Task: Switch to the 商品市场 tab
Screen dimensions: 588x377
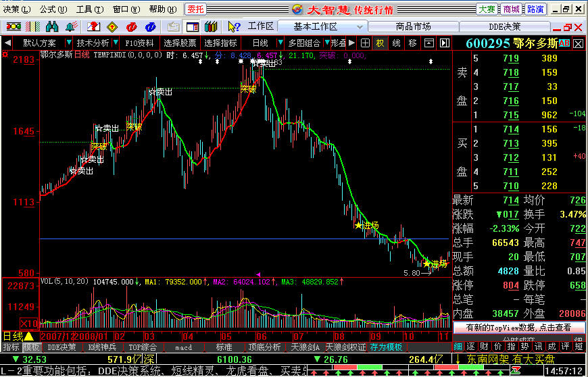Action: point(413,26)
